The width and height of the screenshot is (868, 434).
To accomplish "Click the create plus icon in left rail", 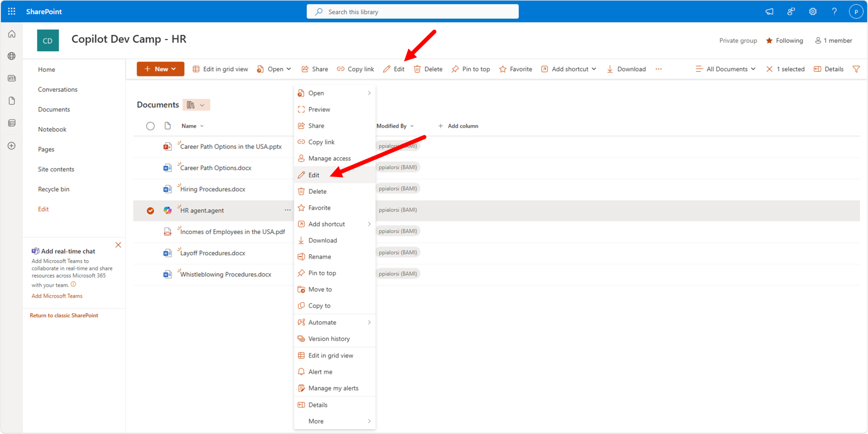I will coord(11,146).
